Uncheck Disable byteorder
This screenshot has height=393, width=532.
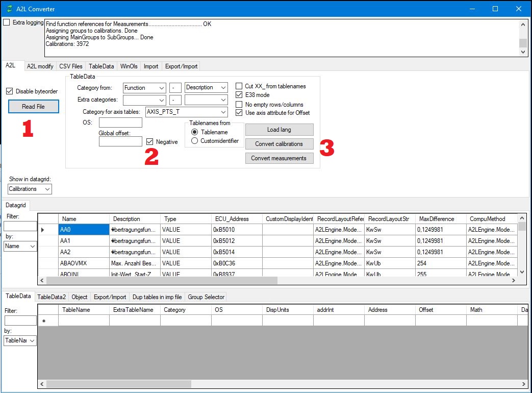tap(10, 91)
